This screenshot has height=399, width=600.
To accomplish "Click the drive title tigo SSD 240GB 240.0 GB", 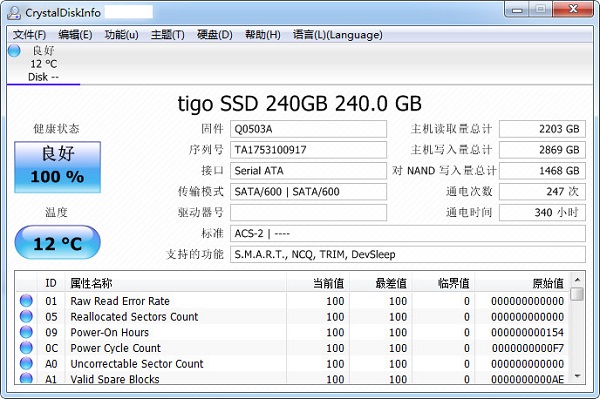I will click(x=300, y=103).
